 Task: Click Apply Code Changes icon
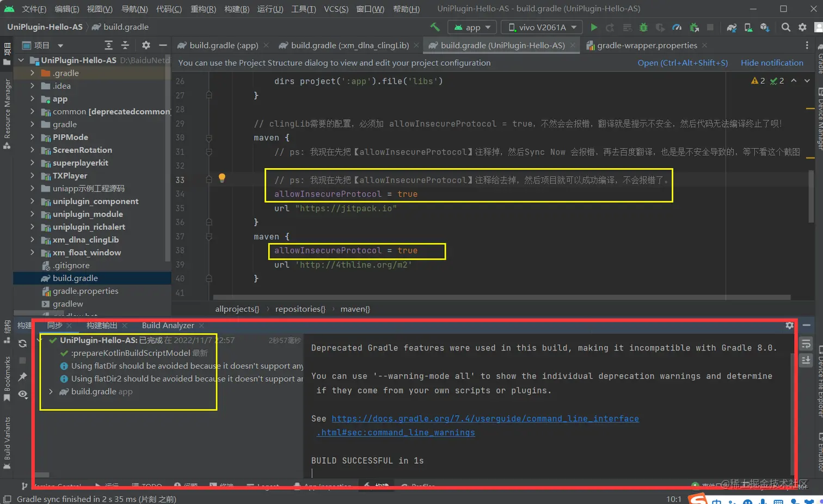coord(627,27)
